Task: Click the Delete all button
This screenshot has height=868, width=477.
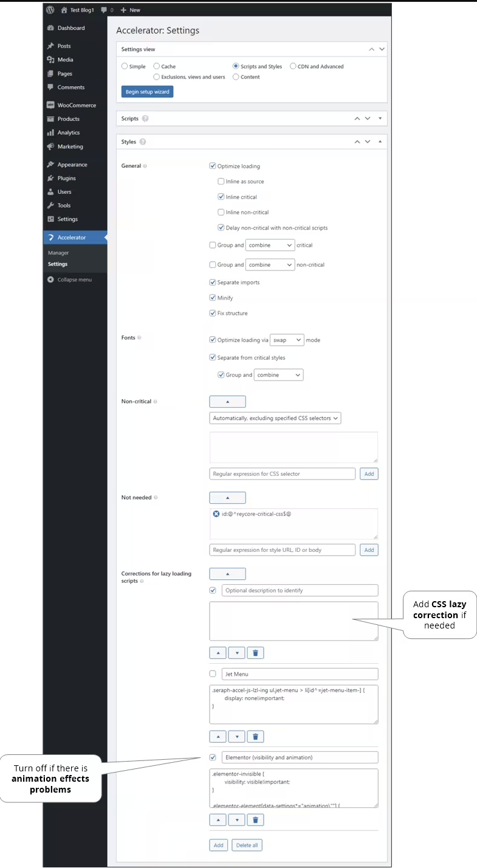Action: click(x=247, y=845)
